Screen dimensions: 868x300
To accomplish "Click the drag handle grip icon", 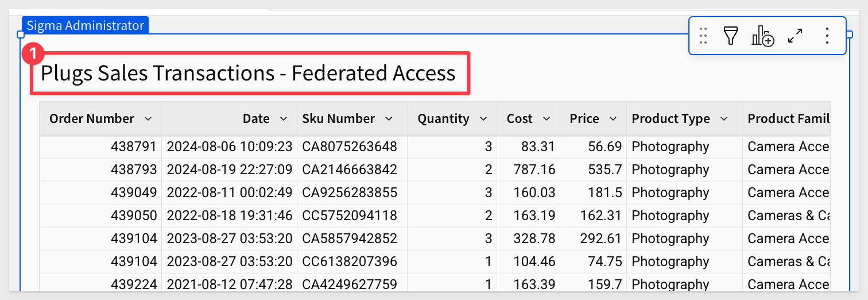I will tap(703, 36).
